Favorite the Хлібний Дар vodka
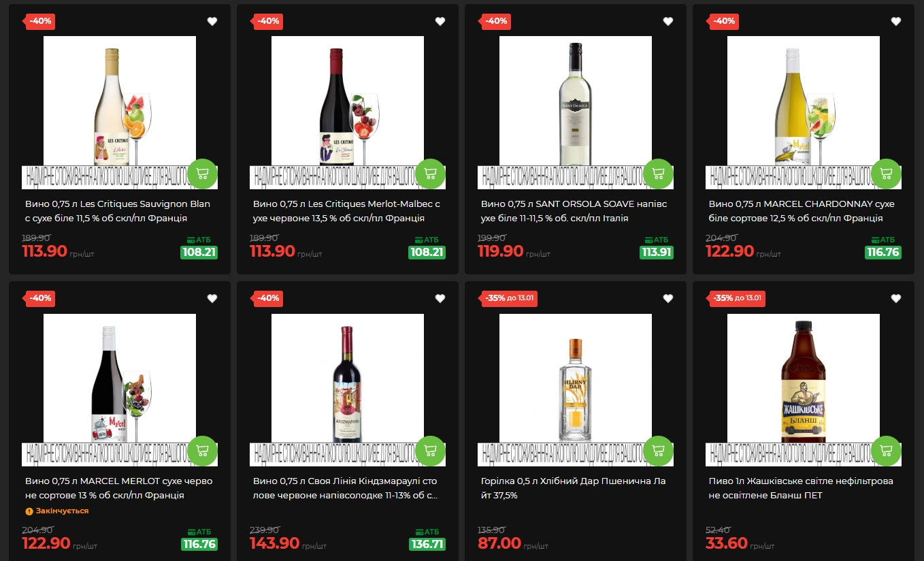 [668, 298]
